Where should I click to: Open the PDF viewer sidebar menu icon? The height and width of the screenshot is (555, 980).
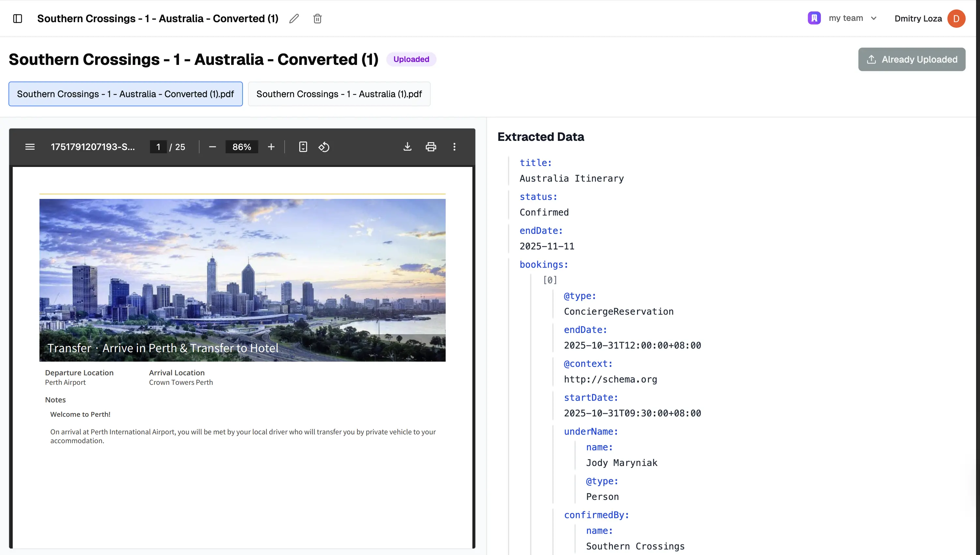30,147
